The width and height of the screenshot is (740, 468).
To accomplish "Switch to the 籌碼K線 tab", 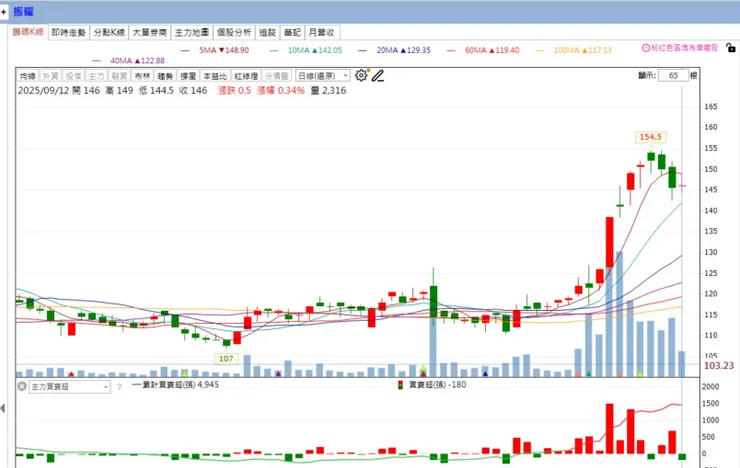I will [x=28, y=32].
